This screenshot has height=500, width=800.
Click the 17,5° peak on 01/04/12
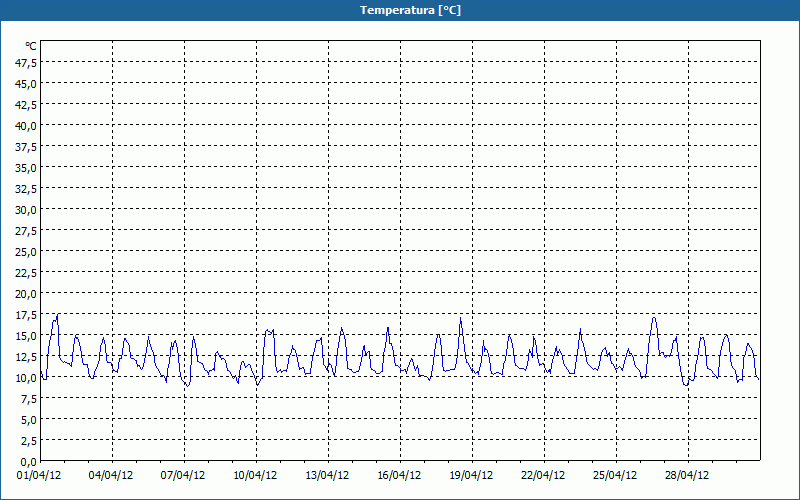click(58, 315)
